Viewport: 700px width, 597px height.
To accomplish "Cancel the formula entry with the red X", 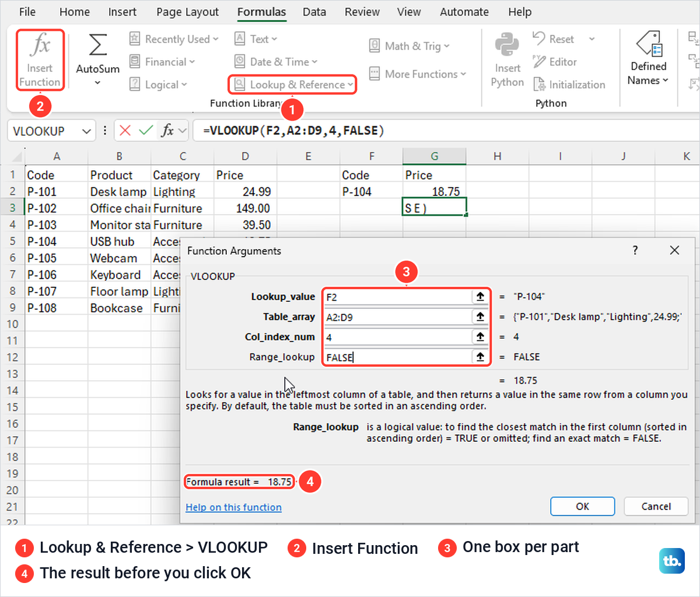I will [125, 131].
